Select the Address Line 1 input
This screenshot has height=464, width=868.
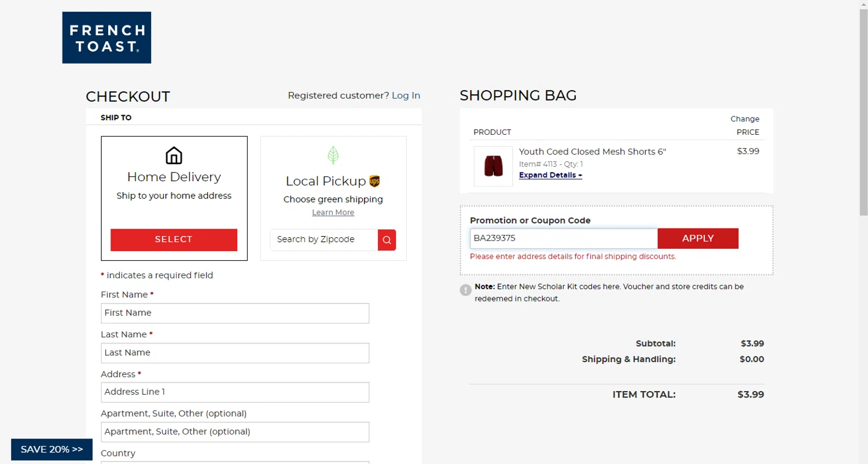pyautogui.click(x=235, y=392)
